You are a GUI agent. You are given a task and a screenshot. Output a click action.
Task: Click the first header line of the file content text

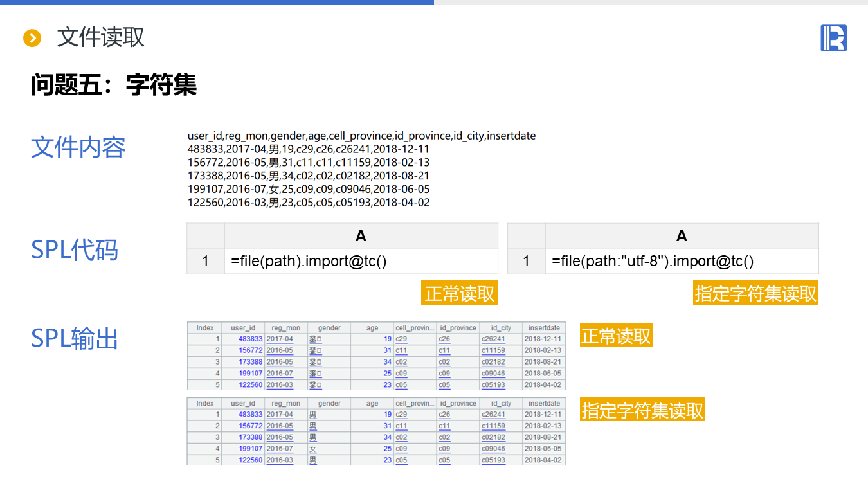tap(361, 136)
